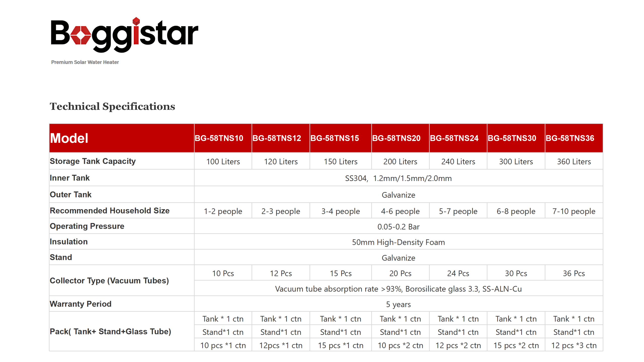Click the Premium Solar Water Heater tagline
Image resolution: width=644 pixels, height=362 pixels.
click(x=85, y=62)
